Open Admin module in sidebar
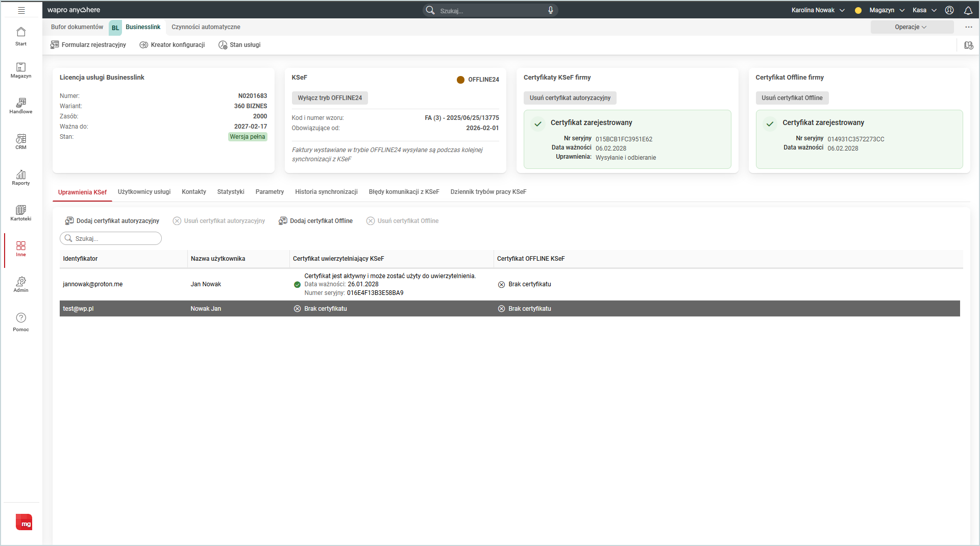This screenshot has width=980, height=546. [21, 285]
